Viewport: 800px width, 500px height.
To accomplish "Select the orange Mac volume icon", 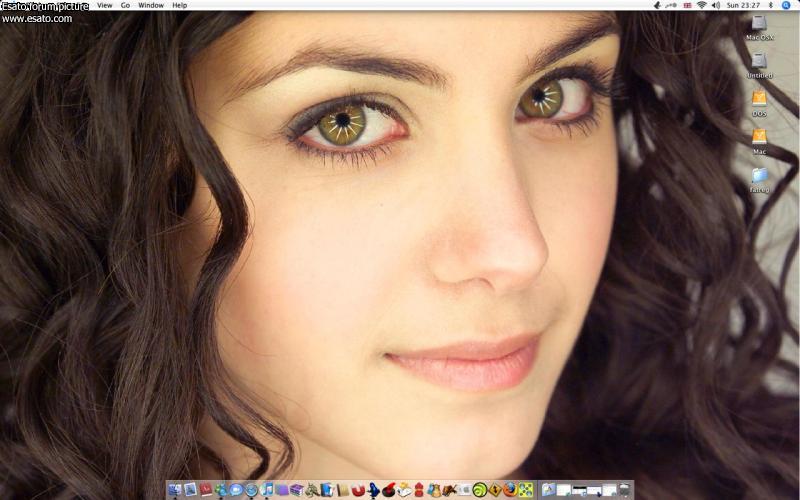I will tap(759, 137).
